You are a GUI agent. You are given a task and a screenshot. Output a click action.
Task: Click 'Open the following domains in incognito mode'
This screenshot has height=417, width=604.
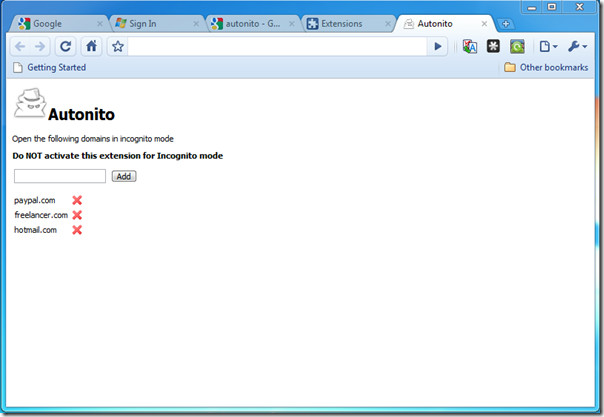click(x=93, y=139)
